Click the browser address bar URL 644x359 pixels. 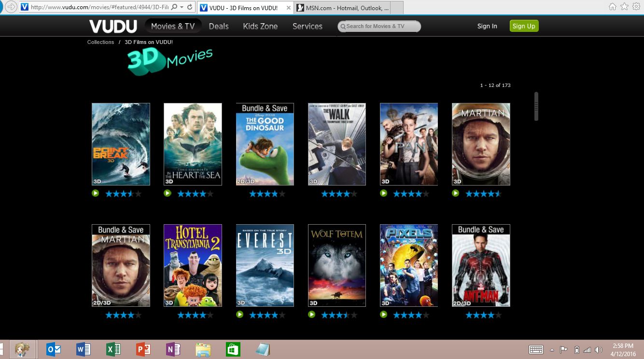tap(99, 7)
